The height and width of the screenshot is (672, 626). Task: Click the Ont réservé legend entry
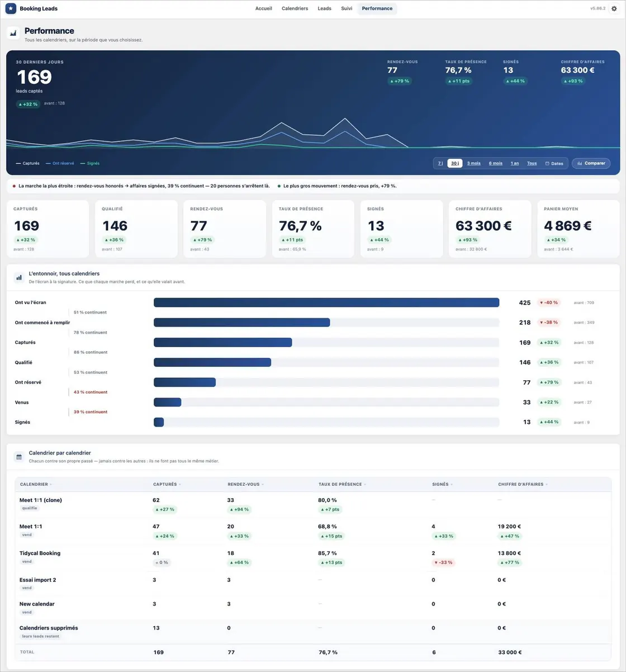click(x=60, y=163)
